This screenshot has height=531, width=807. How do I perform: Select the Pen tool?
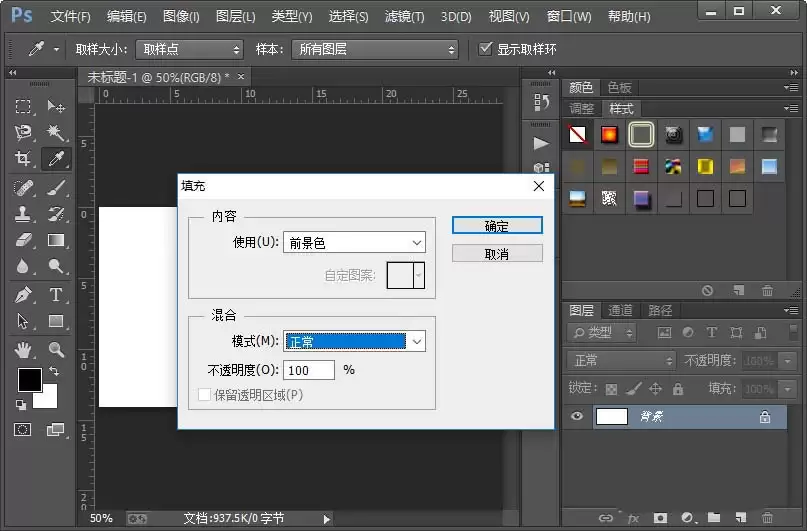(23, 295)
